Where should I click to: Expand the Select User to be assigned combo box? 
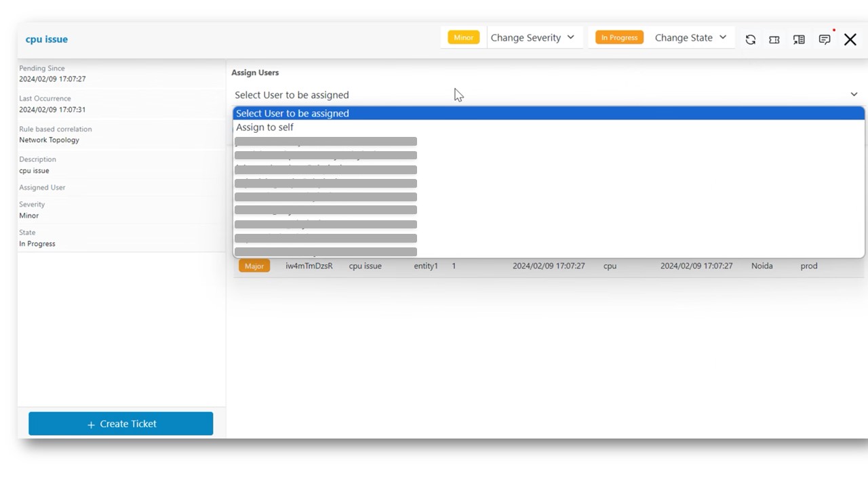[546, 95]
